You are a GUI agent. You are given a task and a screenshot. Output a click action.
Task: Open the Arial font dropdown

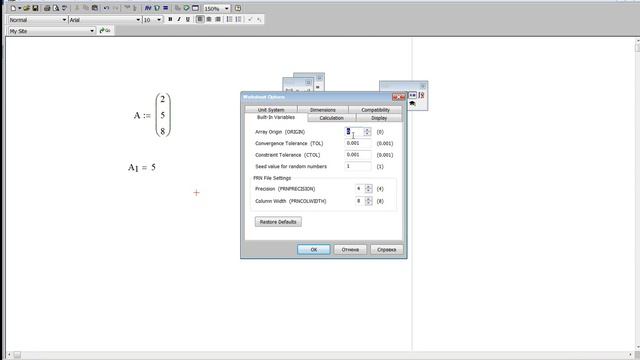(x=138, y=20)
